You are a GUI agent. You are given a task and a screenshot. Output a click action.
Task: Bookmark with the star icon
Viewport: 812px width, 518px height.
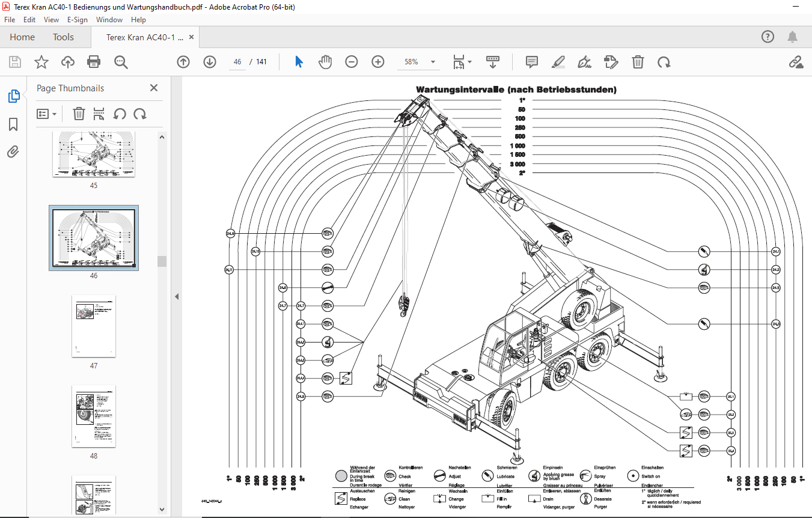click(x=41, y=62)
